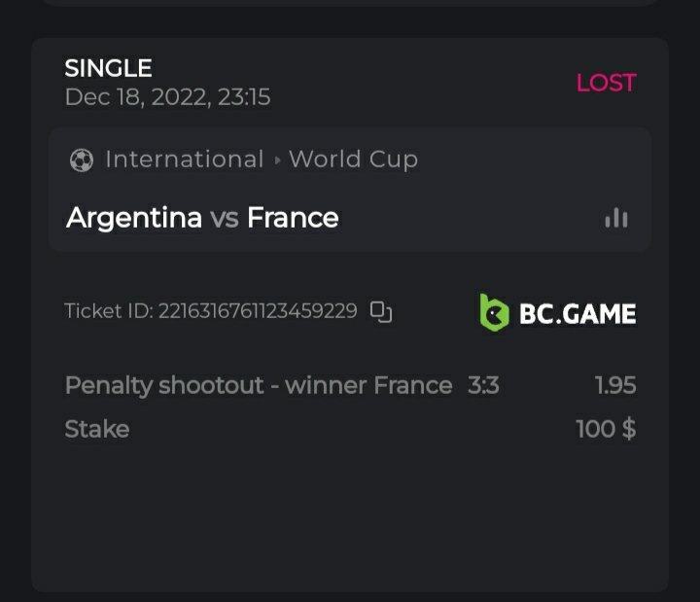Click the LOST bet status label
The width and height of the screenshot is (700, 602).
point(606,83)
